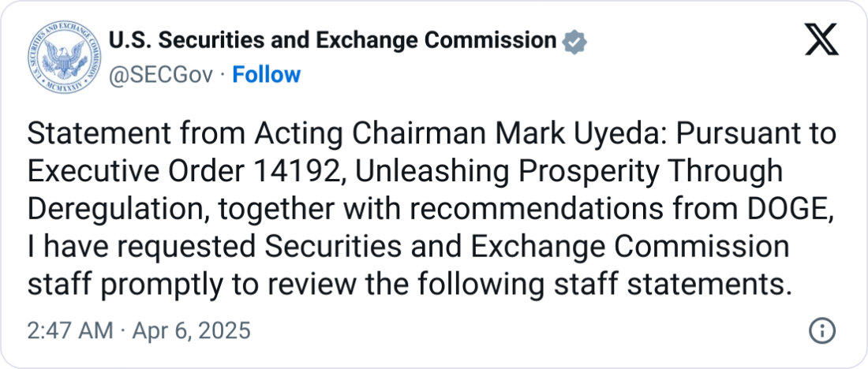Click the 2:47 AM post time

[70, 330]
